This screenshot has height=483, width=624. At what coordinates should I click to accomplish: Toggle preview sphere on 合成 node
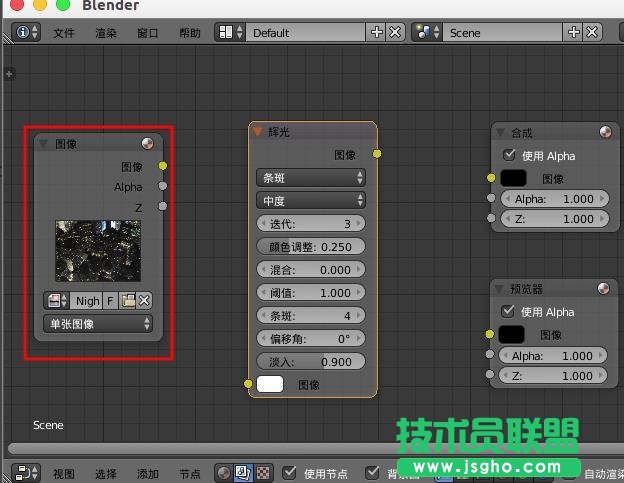(605, 132)
